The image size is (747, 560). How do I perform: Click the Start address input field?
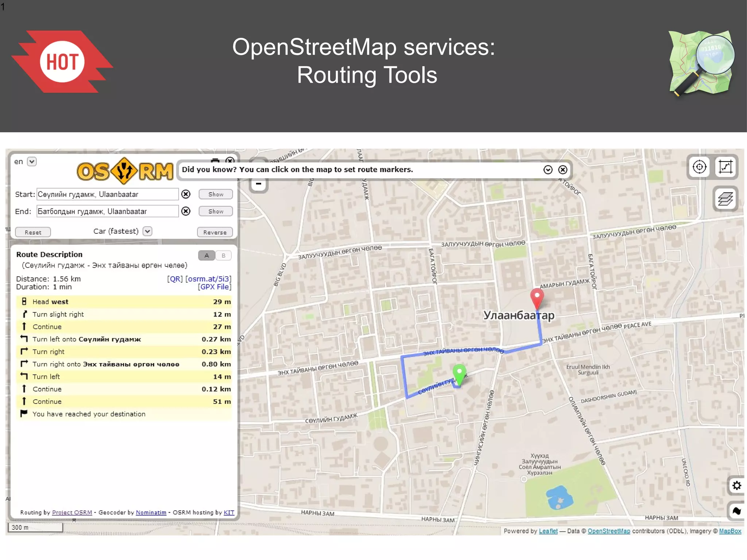(x=108, y=194)
